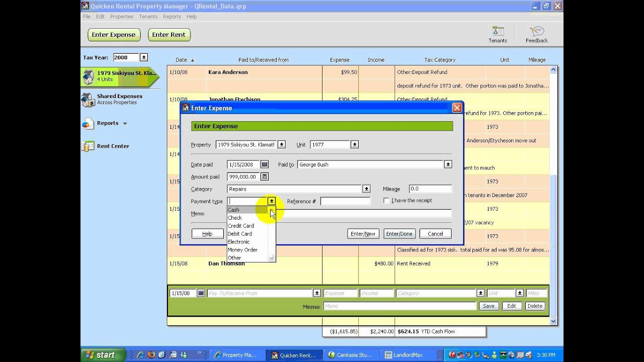
Task: Select Shared Expenses in sidebar
Action: click(x=119, y=99)
